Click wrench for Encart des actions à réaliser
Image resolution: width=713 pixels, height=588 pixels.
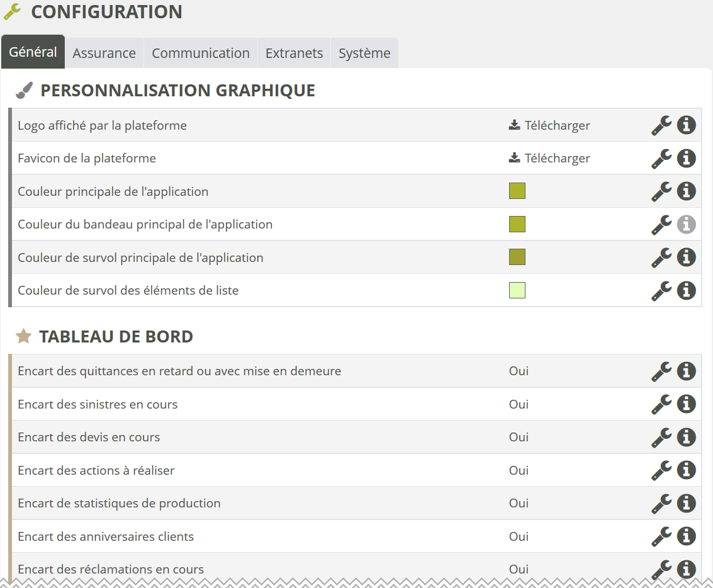pos(661,470)
